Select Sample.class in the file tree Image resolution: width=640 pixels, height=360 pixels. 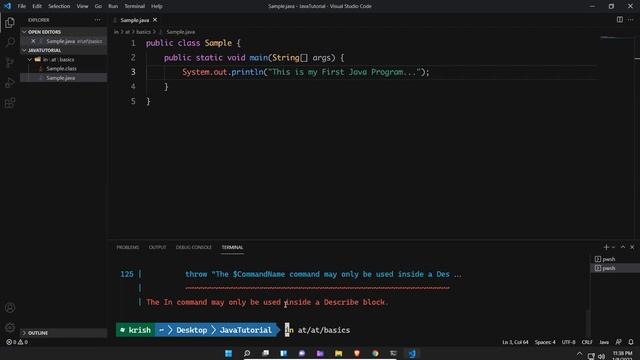(x=61, y=69)
